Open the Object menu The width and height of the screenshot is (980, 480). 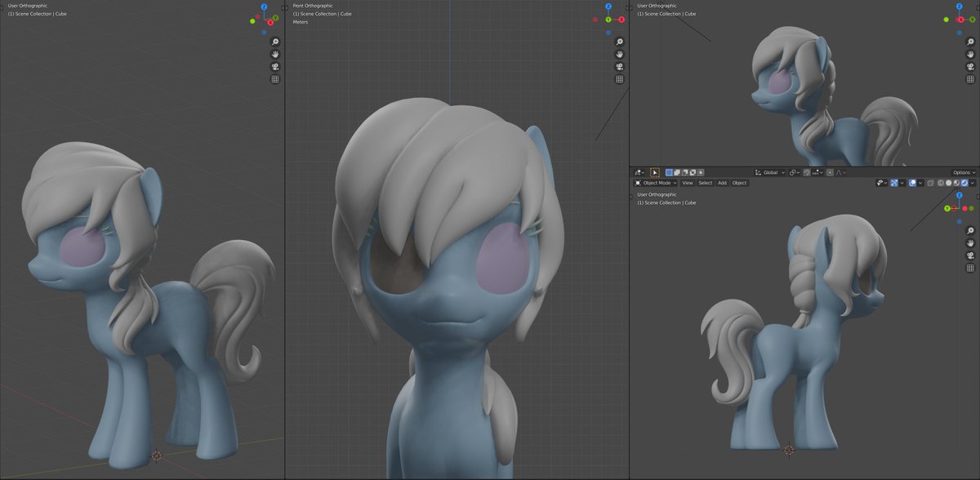[738, 183]
